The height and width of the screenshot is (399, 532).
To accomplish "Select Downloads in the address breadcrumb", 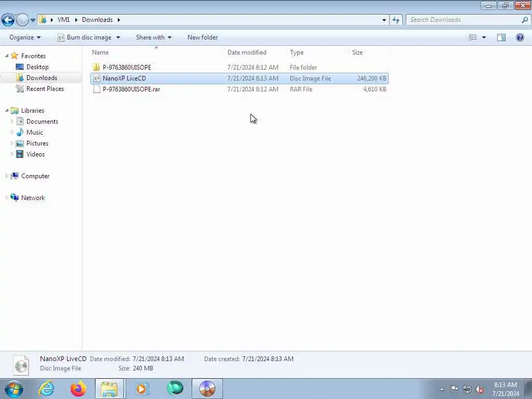I will [97, 20].
